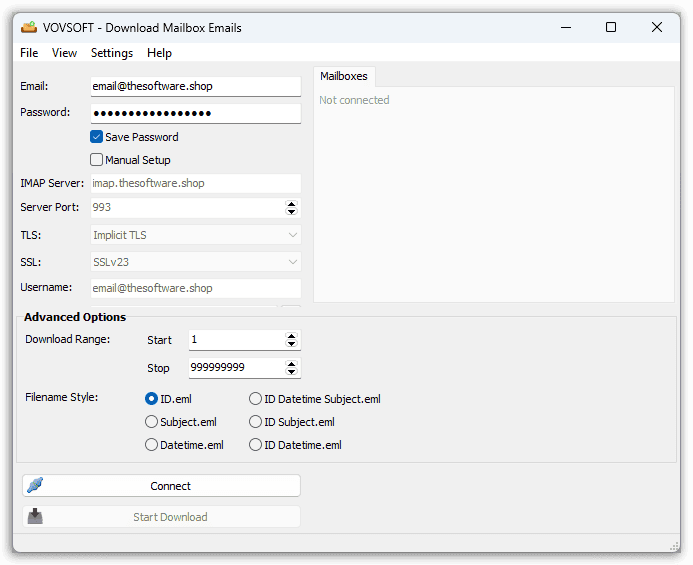Click the plug icon on Connect button
The image size is (693, 565).
35,485
